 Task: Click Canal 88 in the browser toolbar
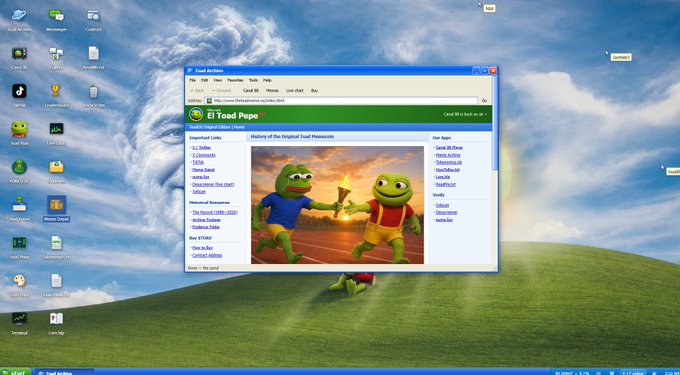(251, 91)
